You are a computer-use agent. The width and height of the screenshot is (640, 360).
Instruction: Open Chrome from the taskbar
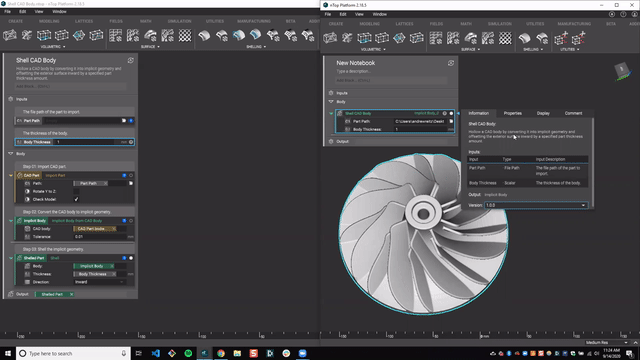[x=221, y=353]
